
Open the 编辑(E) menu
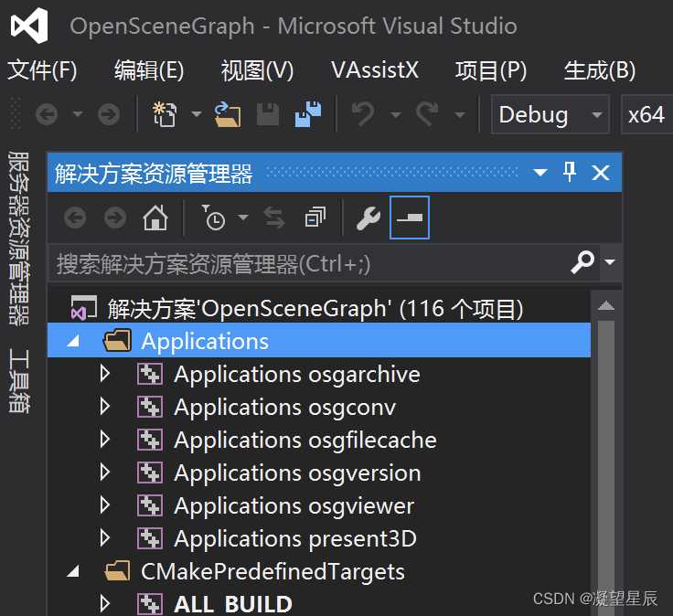click(149, 70)
